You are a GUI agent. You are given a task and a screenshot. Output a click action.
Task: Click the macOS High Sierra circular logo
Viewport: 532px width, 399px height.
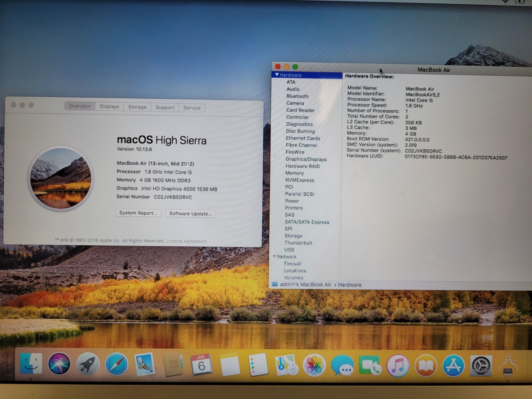coord(61,178)
